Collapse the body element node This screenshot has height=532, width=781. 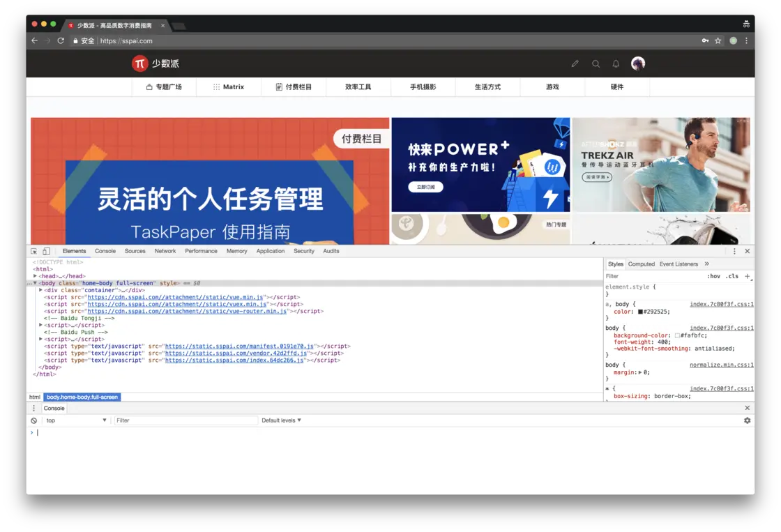[x=35, y=283]
